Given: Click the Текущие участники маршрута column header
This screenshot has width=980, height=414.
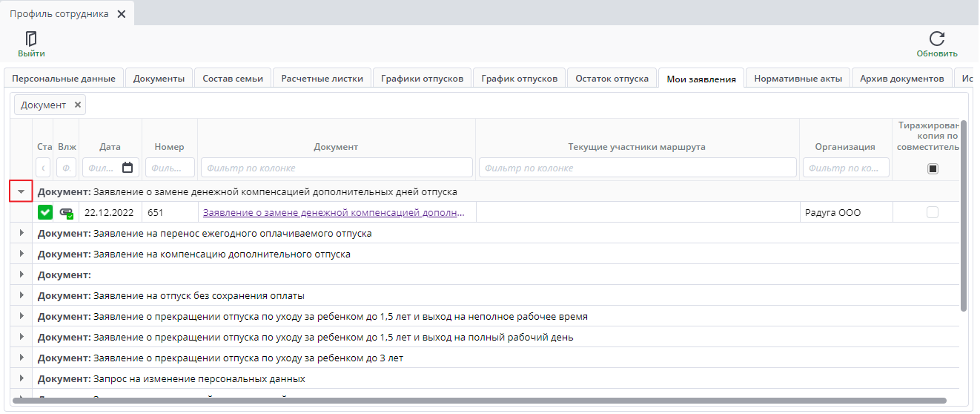Looking at the screenshot, I should pos(637,147).
